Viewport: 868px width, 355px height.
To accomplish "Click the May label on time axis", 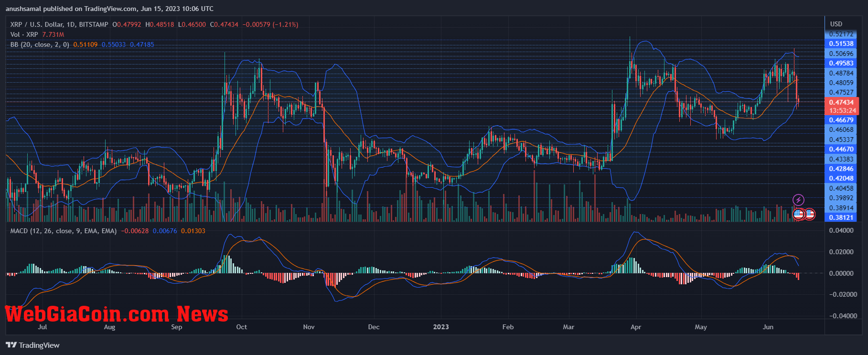I will 701,327.
